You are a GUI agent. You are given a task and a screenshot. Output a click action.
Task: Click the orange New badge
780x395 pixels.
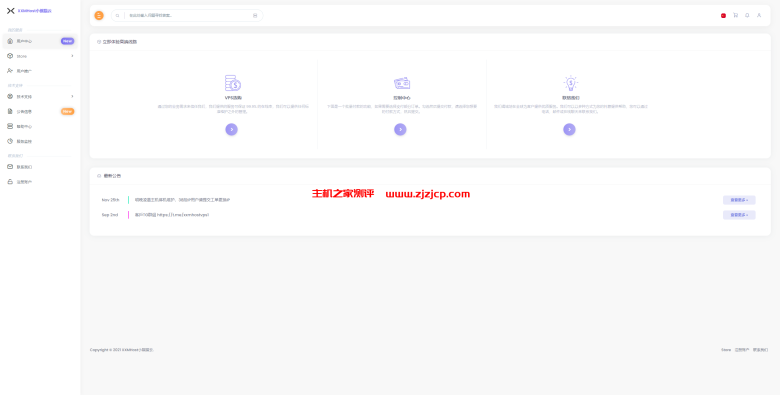[68, 111]
